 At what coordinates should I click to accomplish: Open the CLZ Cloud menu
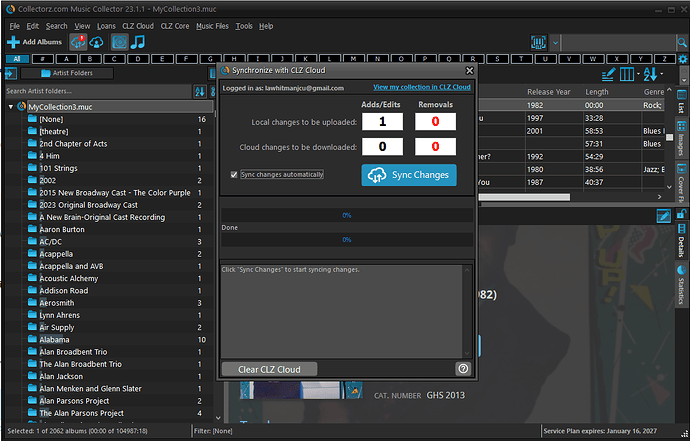tap(138, 26)
